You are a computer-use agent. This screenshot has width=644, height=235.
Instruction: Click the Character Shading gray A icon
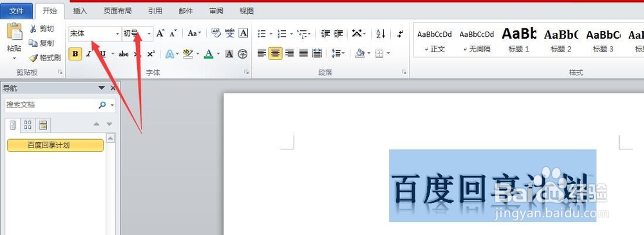pyautogui.click(x=229, y=54)
